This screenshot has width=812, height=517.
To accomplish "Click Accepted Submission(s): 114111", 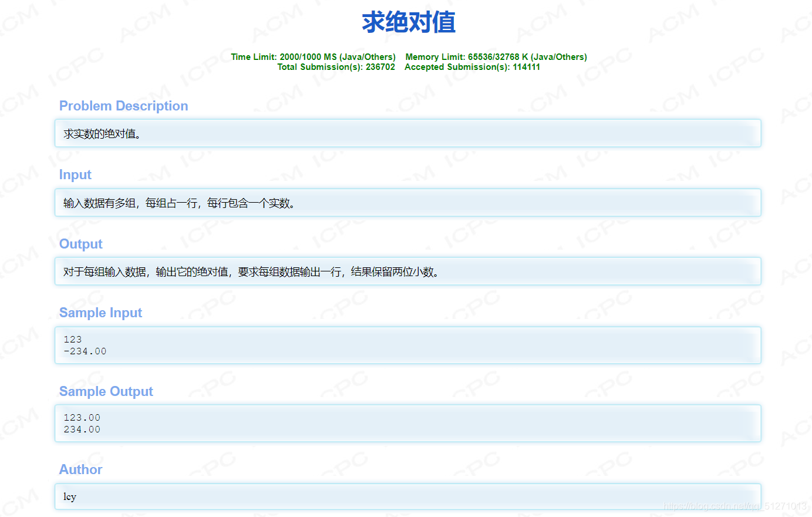I will click(472, 67).
